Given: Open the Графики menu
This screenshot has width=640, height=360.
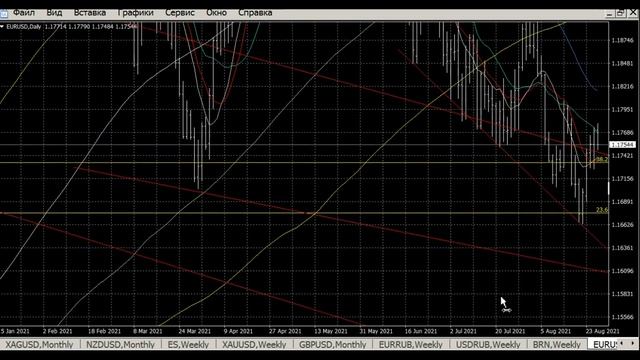Looking at the screenshot, I should click(x=136, y=13).
